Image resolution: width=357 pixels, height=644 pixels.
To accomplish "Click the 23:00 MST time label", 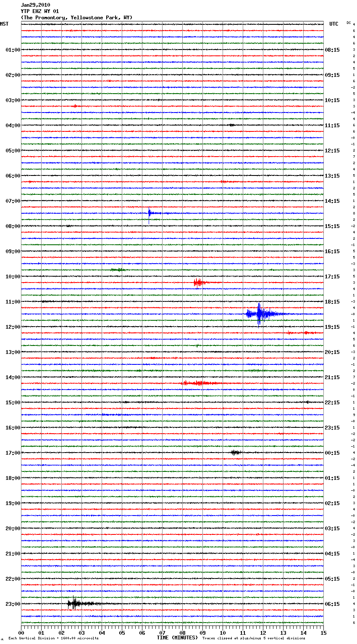I will 13,604.
